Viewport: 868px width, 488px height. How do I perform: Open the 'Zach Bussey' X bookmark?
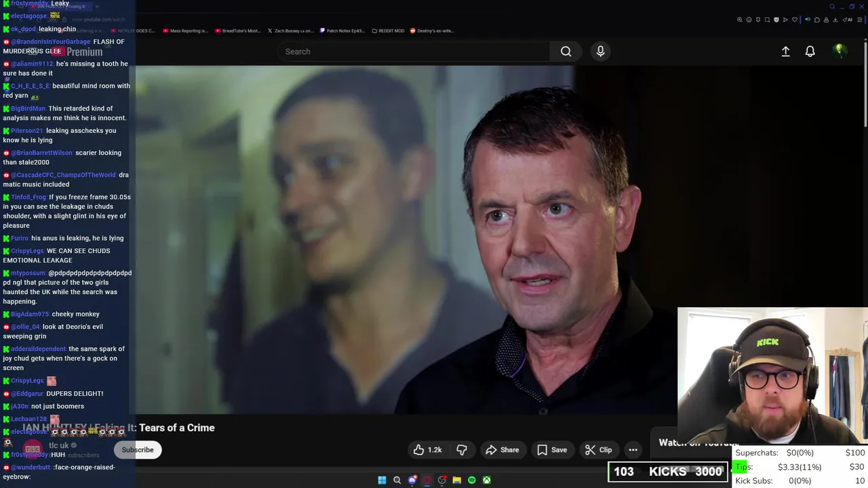coord(290,30)
